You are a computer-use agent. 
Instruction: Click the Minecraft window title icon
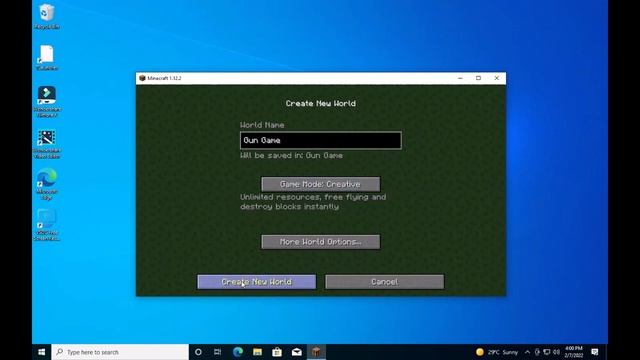coord(142,78)
